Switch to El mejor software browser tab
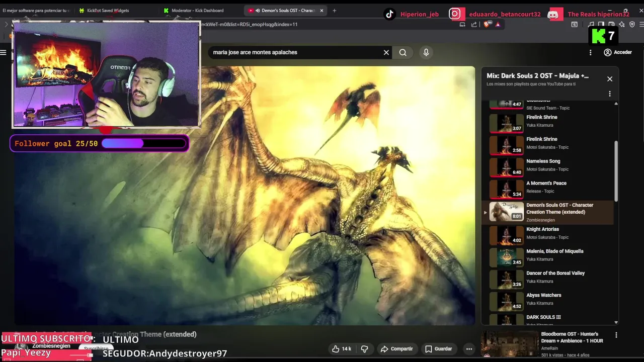Screen dimensions: 644x362 [36, 10]
